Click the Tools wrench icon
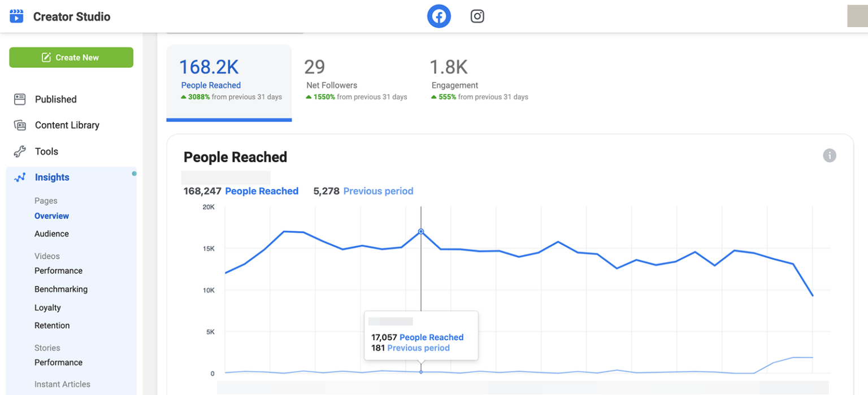868x395 pixels. pos(20,151)
